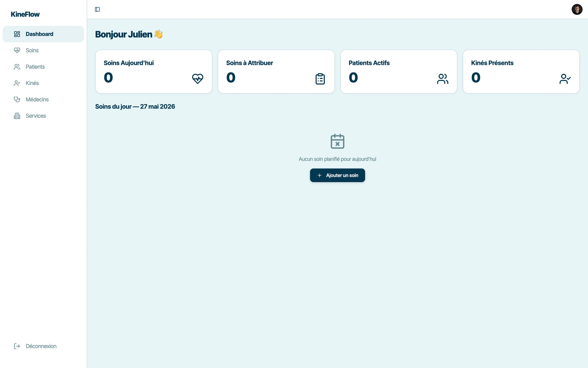
Task: Open the user avatar profile menu
Action: click(x=577, y=9)
